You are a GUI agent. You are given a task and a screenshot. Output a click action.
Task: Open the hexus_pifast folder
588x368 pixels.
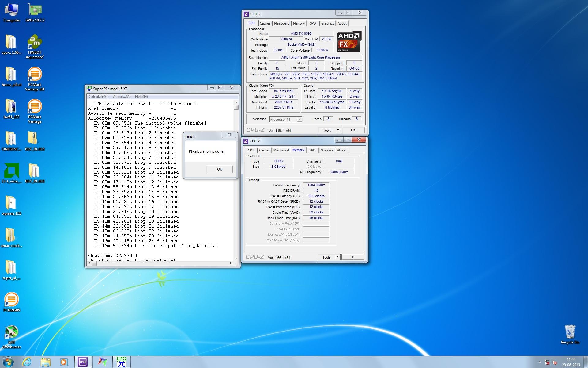[x=11, y=77]
